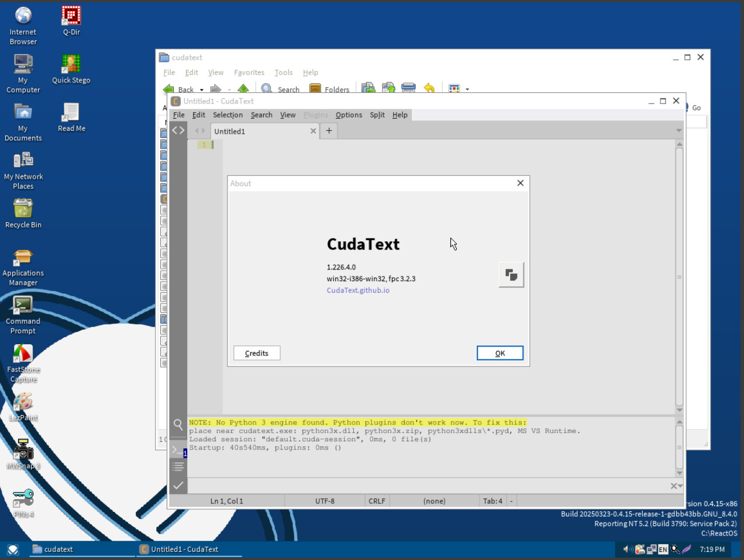
Task: Click the Up folder arrow icon
Action: click(x=243, y=89)
